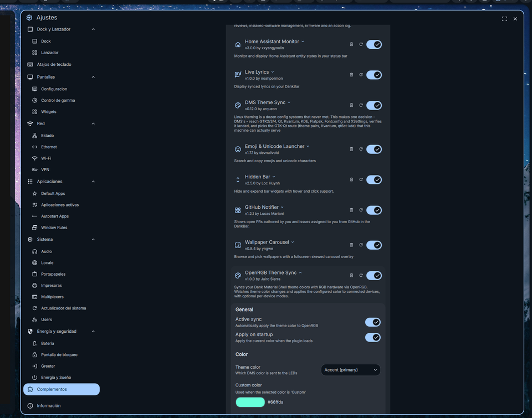Screen dimensions: 532x418
Task: Collapse the Dock y Lanzador section
Action: coord(93,29)
